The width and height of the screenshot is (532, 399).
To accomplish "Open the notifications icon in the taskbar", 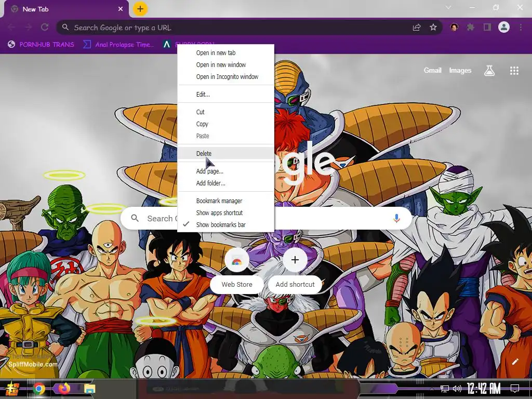I will (515, 389).
